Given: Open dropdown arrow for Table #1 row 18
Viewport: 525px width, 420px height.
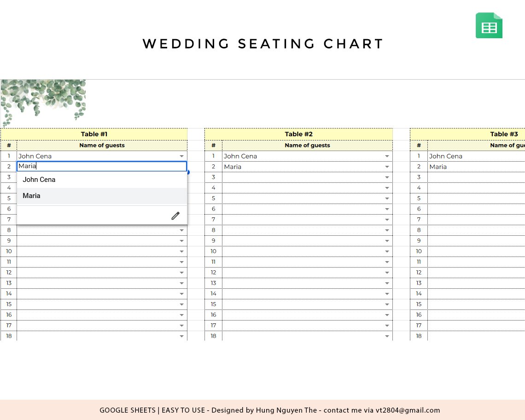Looking at the screenshot, I should pyautogui.click(x=181, y=336).
